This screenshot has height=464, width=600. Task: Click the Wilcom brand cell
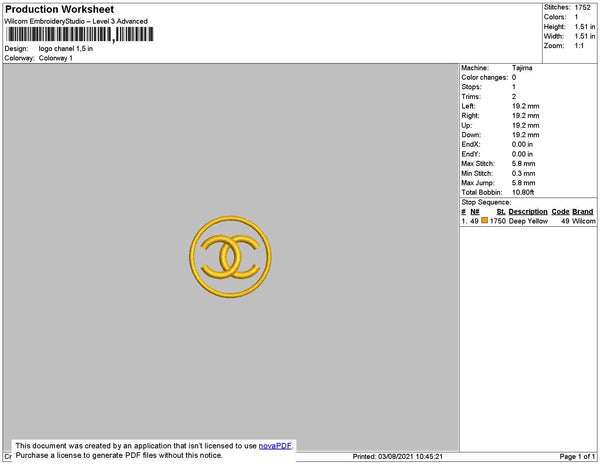click(584, 221)
